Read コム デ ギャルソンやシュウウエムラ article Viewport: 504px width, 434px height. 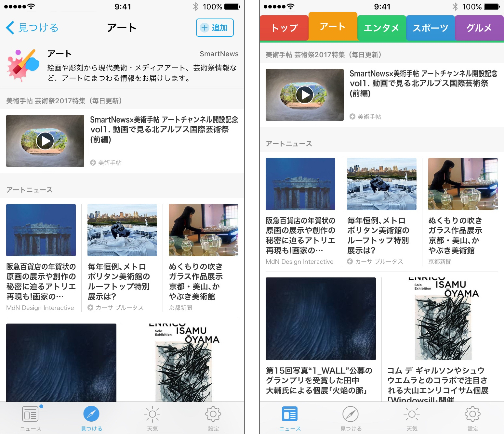tap(438, 384)
